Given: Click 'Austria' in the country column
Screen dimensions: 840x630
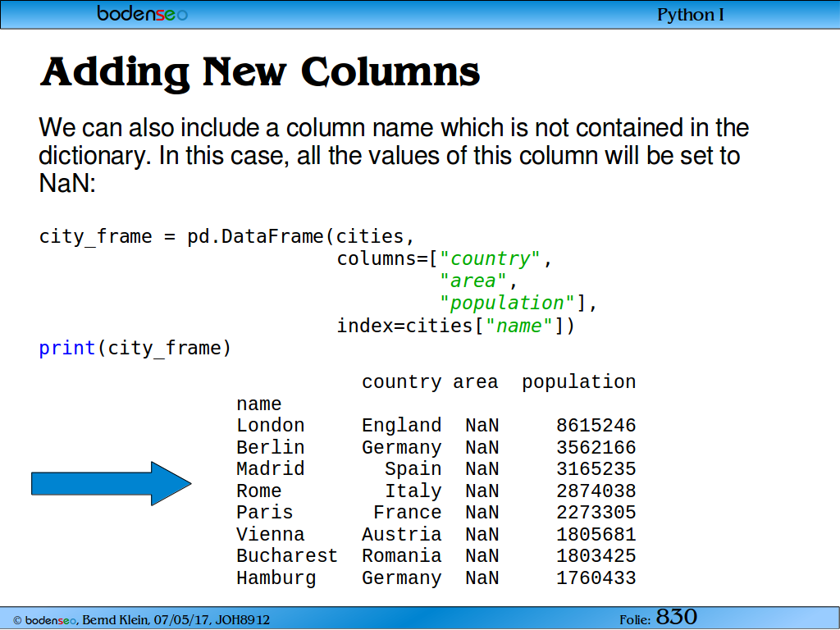Looking at the screenshot, I should tap(402, 534).
